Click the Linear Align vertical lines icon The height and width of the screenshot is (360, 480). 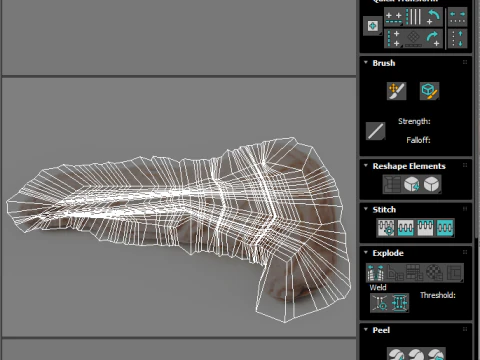[x=414, y=17]
